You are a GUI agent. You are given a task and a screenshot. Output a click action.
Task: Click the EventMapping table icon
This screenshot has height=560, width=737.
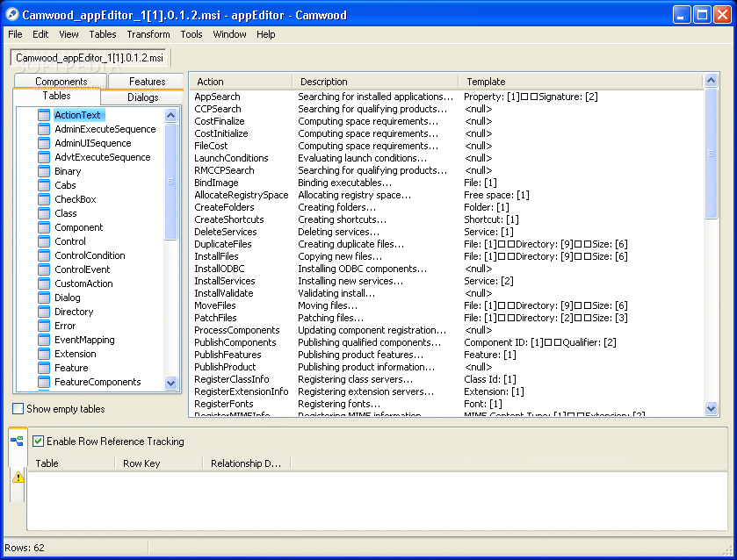pos(44,340)
